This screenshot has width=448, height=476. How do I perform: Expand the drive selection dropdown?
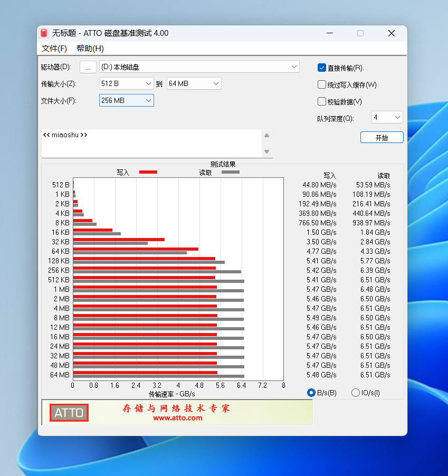click(294, 67)
